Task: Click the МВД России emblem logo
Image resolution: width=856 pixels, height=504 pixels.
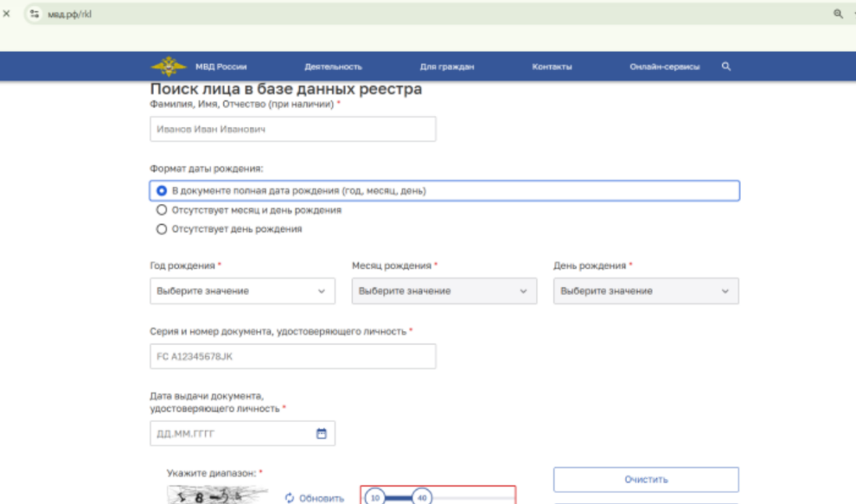Action: coord(170,67)
